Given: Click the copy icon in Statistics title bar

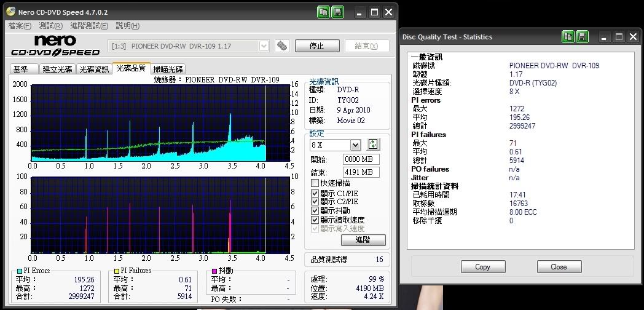Looking at the screenshot, I should pos(568,36).
